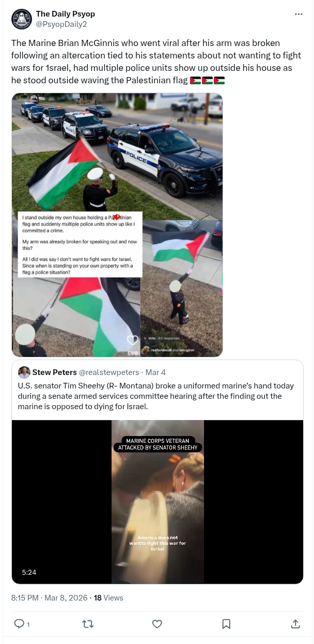Open Stew Peters quoted author name

[55, 372]
